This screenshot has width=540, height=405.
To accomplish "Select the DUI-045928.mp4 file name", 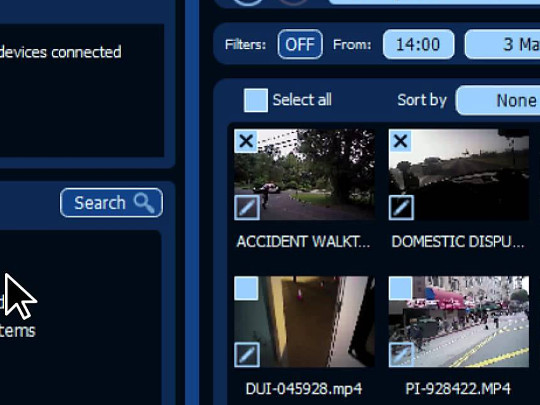I will pos(304,389).
